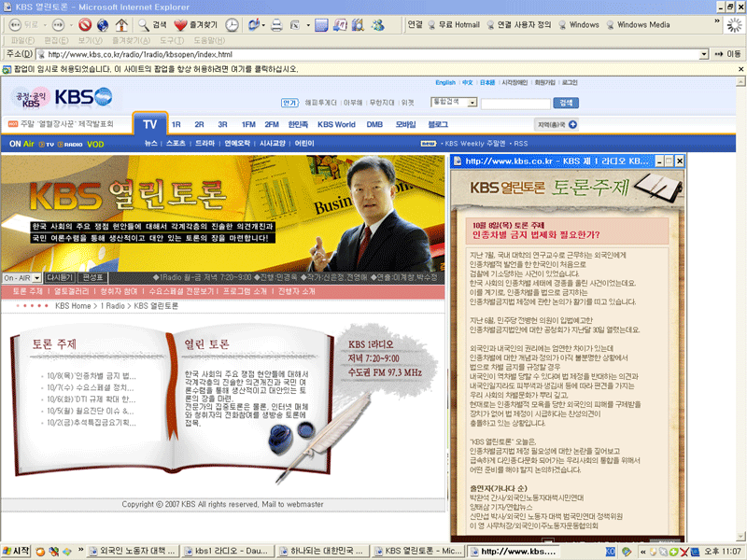Click the Messenger people icon in toolbar

pyautogui.click(x=378, y=25)
